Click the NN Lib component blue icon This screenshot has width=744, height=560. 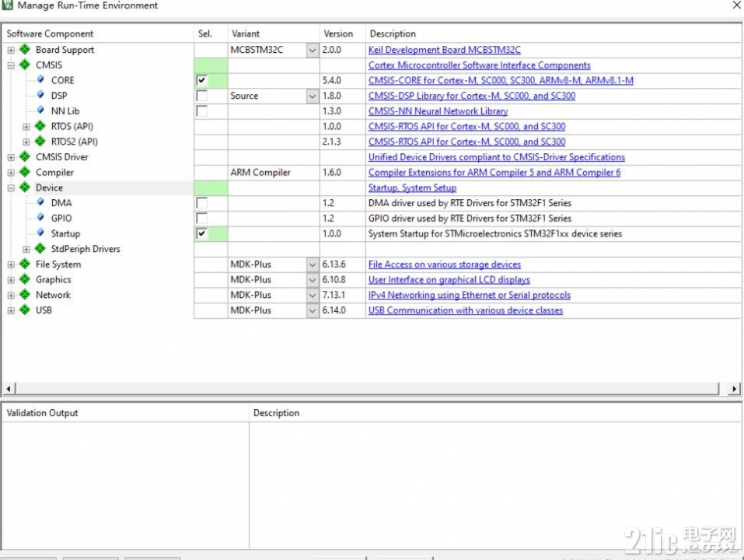pyautogui.click(x=40, y=110)
